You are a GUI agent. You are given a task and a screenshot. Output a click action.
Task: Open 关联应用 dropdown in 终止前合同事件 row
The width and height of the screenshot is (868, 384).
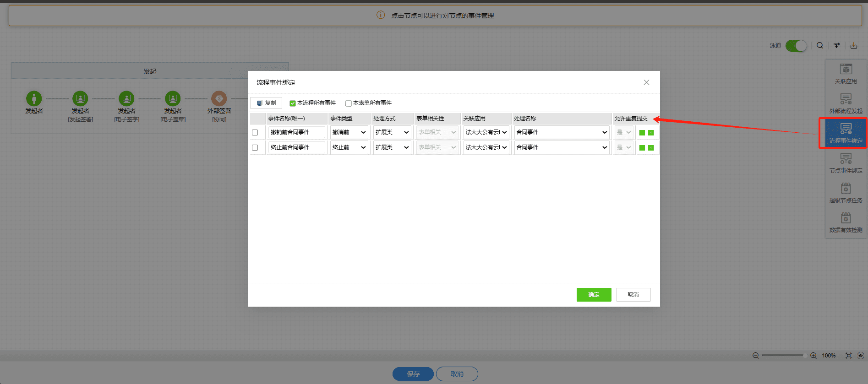(x=486, y=147)
